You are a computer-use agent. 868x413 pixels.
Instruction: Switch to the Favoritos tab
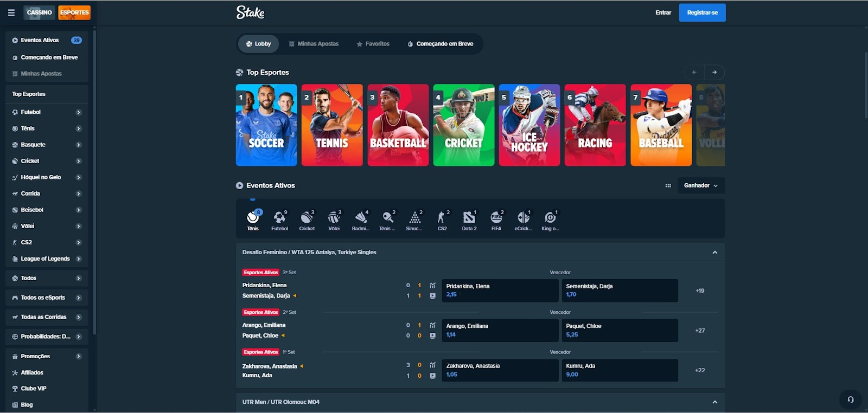click(373, 44)
